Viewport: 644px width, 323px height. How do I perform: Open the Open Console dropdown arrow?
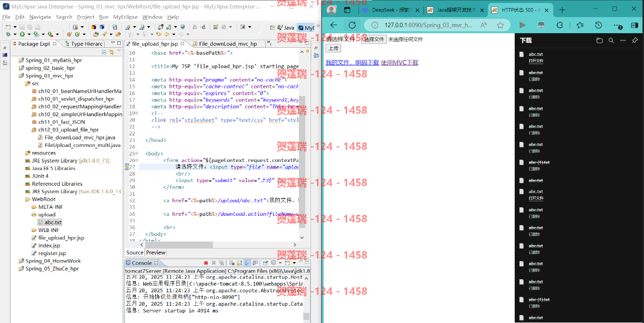click(294, 263)
